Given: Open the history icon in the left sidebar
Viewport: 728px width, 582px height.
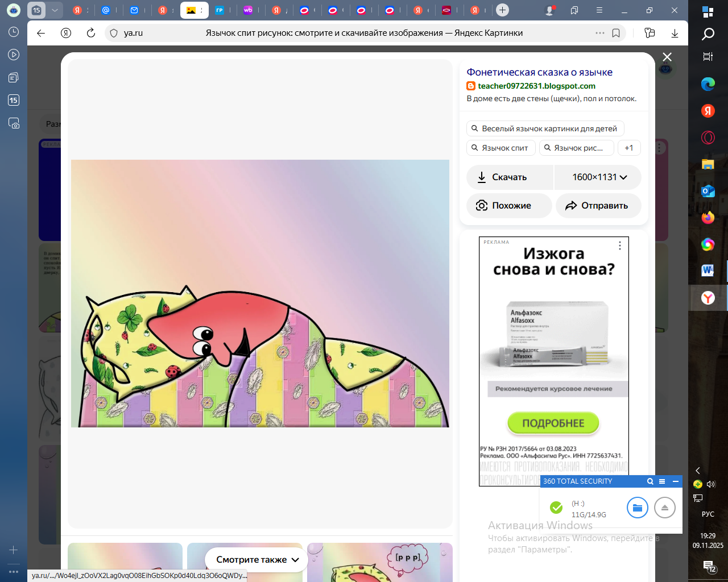Looking at the screenshot, I should point(14,32).
